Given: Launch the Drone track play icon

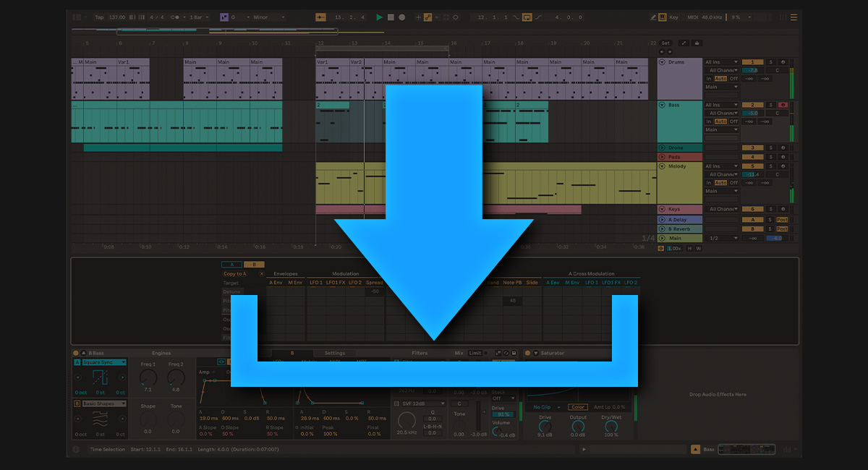Looking at the screenshot, I should (662, 148).
